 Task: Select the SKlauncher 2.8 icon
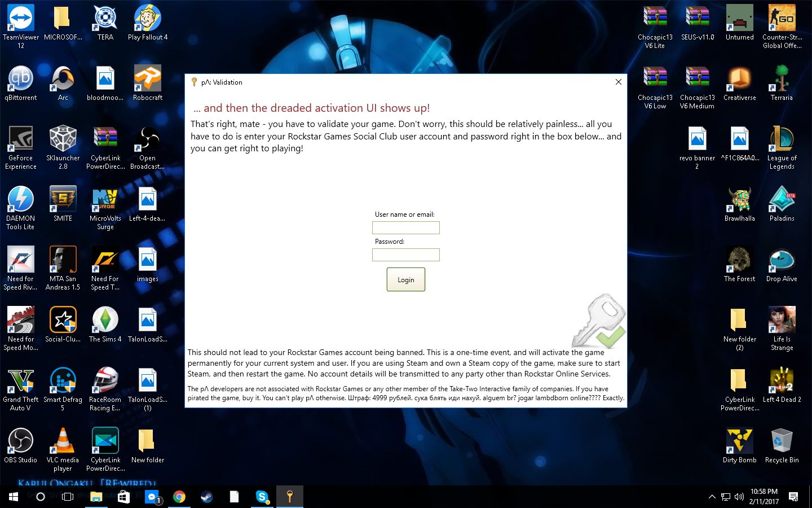63,148
